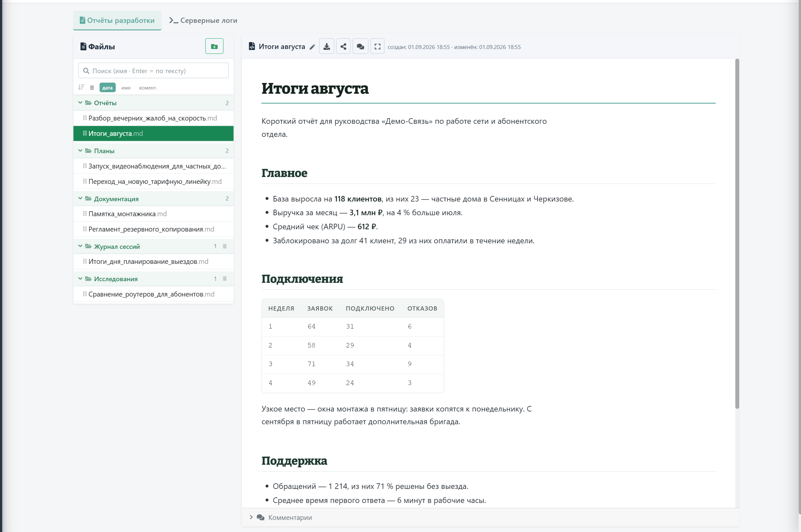Open Памятка_монтажника.md file
This screenshot has height=532, width=801.
154,214
